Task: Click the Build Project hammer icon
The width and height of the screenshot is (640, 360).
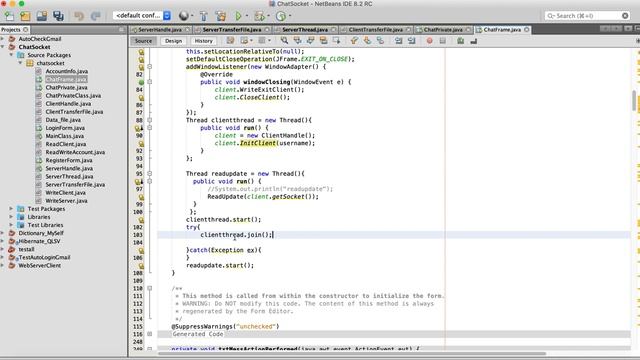Action: (204, 16)
